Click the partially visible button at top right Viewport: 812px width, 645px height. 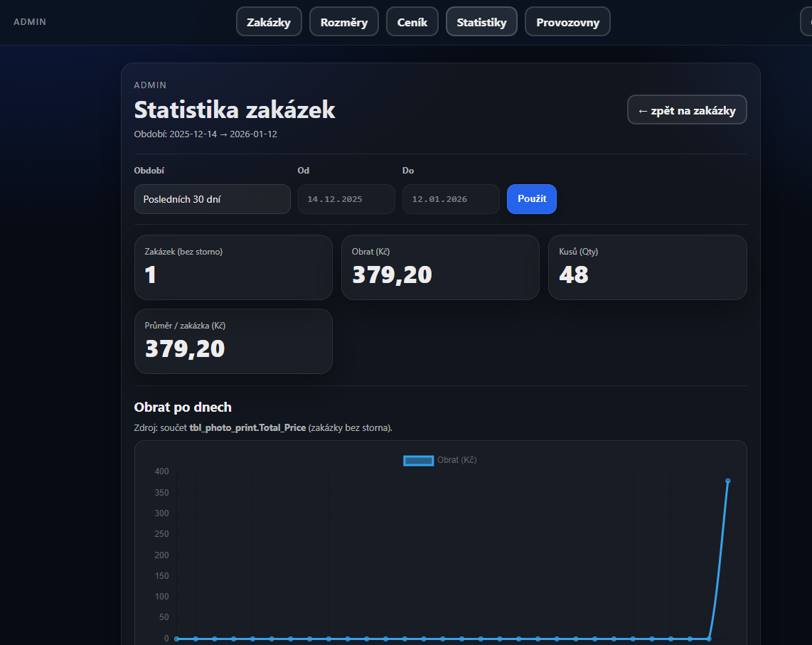point(808,21)
